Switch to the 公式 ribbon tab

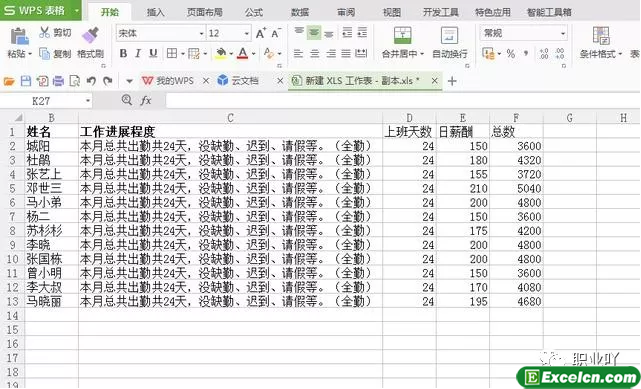tap(254, 12)
